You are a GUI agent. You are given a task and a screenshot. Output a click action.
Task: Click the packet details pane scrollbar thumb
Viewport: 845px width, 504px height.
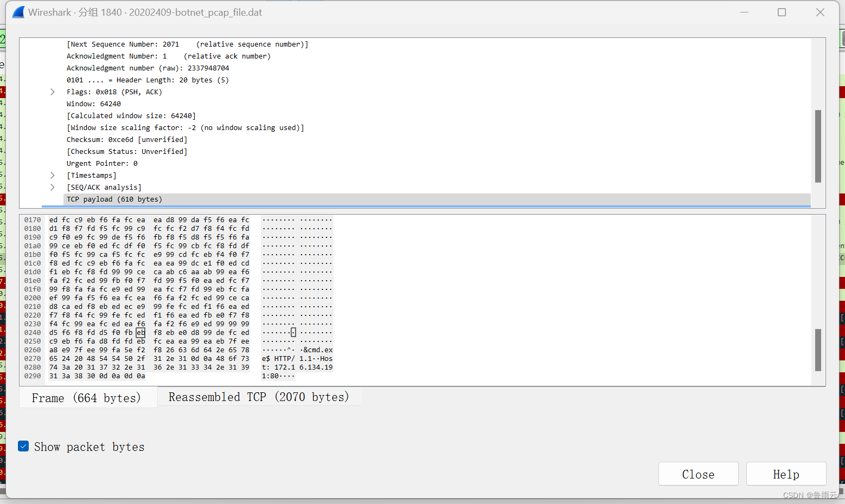coord(818,146)
